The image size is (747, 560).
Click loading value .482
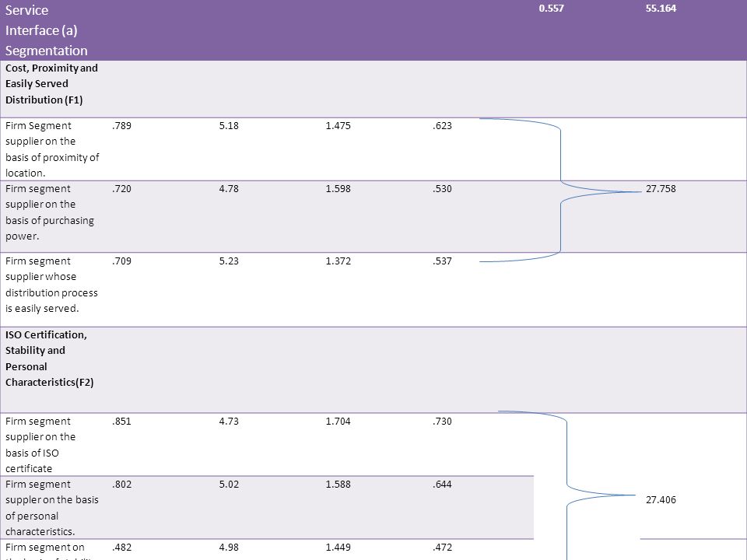pyautogui.click(x=121, y=547)
